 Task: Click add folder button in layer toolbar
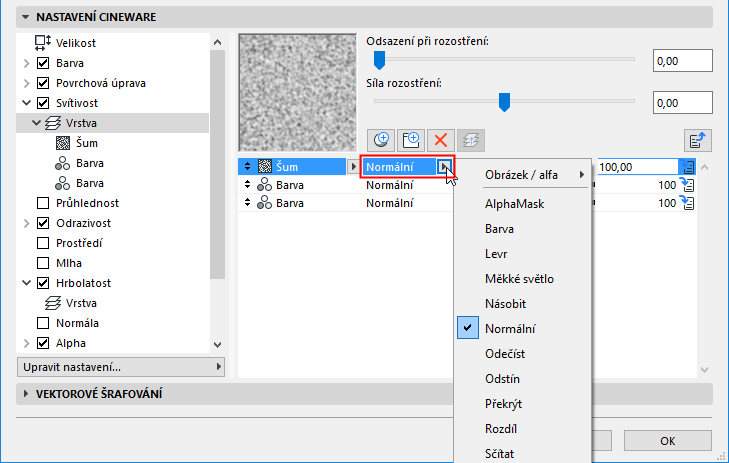coord(411,140)
